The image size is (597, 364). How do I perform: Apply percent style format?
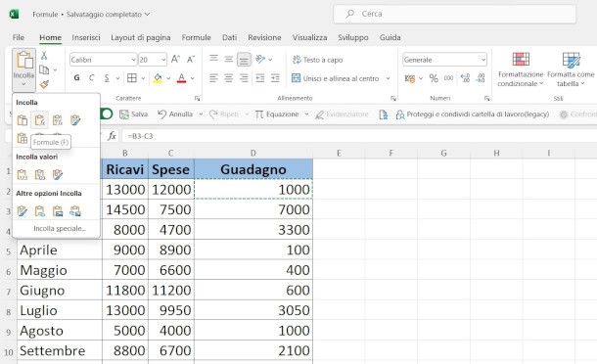(434, 78)
